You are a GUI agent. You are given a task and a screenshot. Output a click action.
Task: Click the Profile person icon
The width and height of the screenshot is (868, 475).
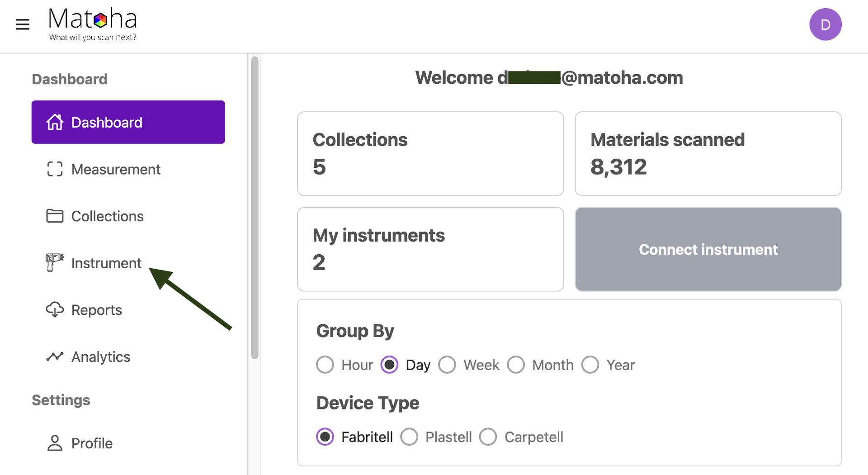[55, 443]
